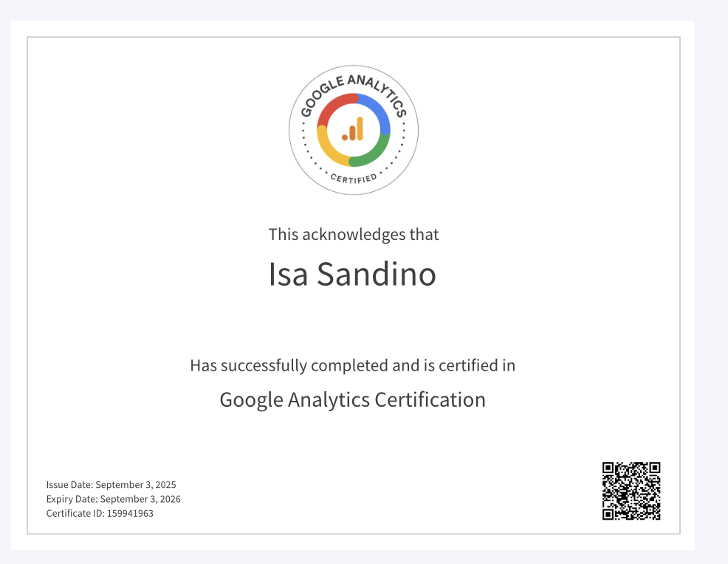Click the 'Certificate ID:' label

coord(76,513)
